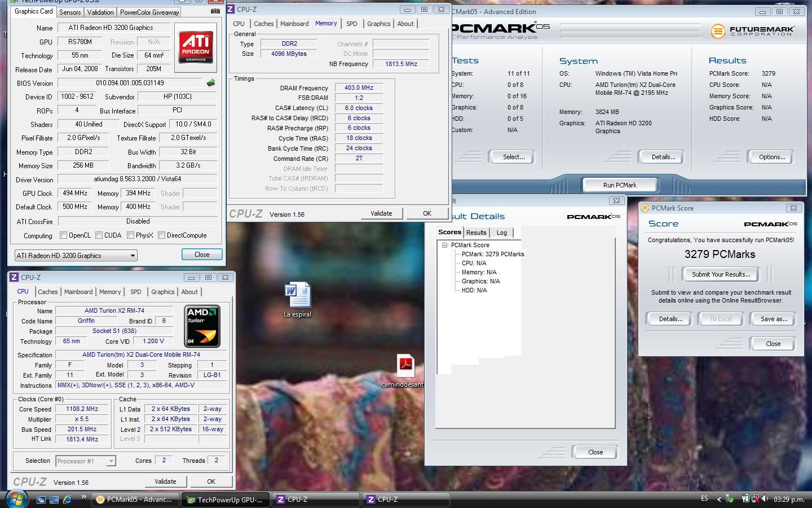
Task: Select PCMark: 3279 PCMarks tree entry
Action: pyautogui.click(x=493, y=254)
